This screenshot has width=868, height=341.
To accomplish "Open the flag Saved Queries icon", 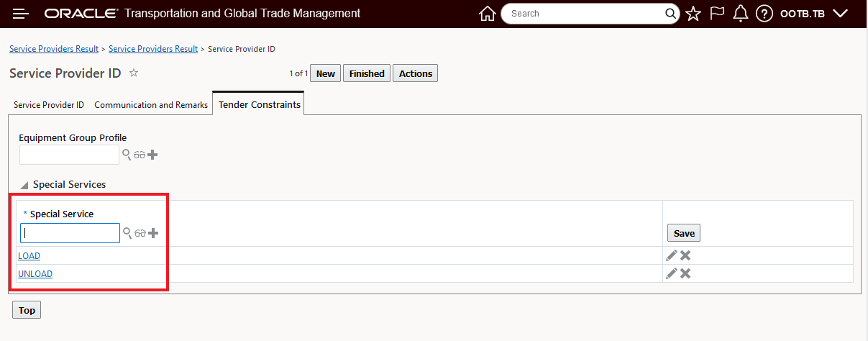I will [x=717, y=14].
